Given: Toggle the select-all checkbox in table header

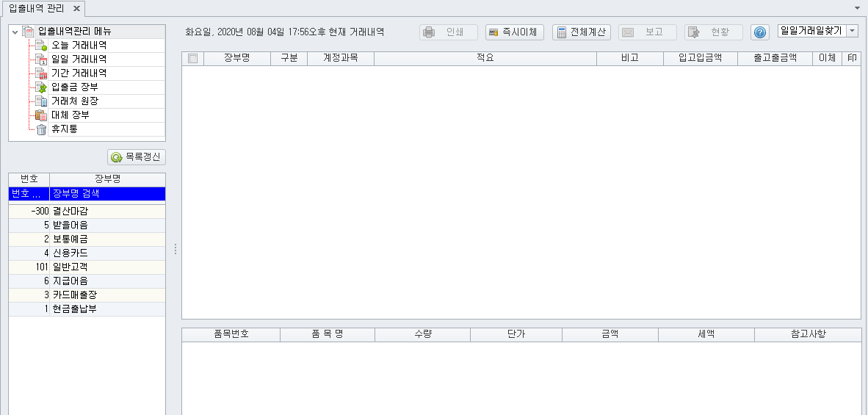Looking at the screenshot, I should (192, 59).
